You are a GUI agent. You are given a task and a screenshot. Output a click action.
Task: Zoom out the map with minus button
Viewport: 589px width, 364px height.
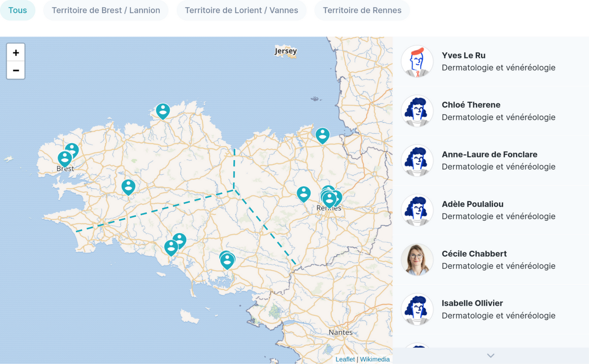click(x=16, y=70)
